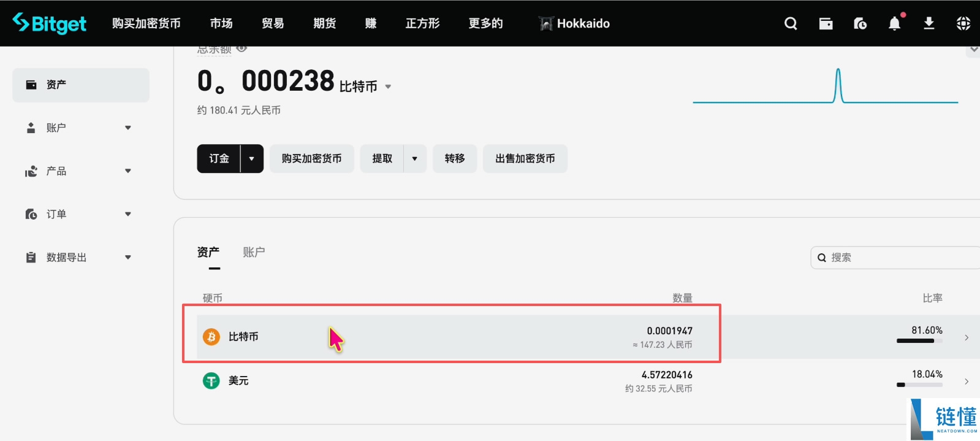Click the Bitget logo

click(x=50, y=23)
